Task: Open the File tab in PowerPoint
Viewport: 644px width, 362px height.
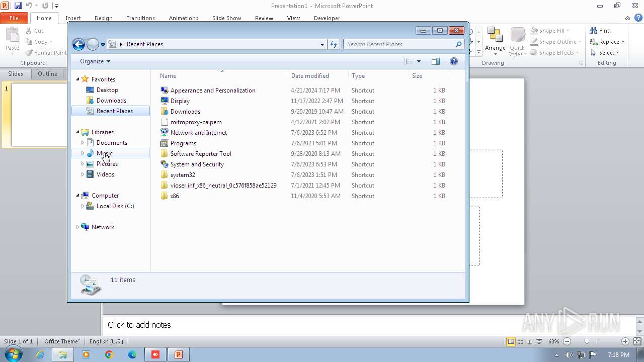Action: [14, 18]
